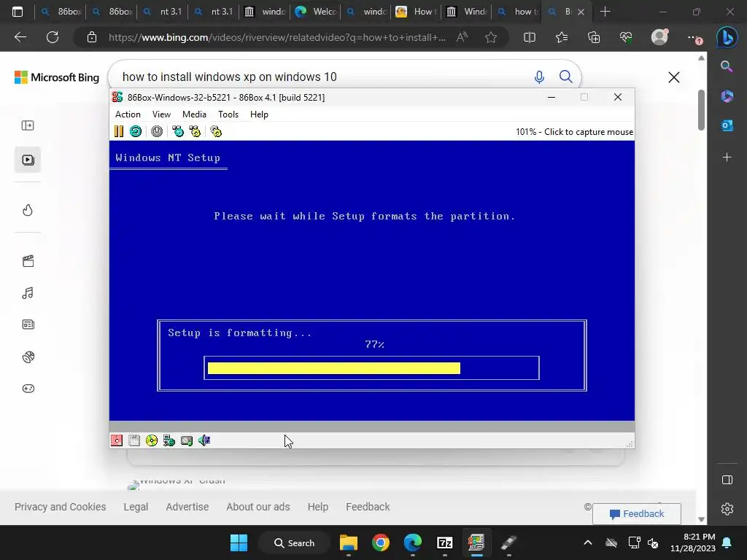747x560 pixels.
Task: Open the Bing sidebar news icon
Action: coord(28,324)
